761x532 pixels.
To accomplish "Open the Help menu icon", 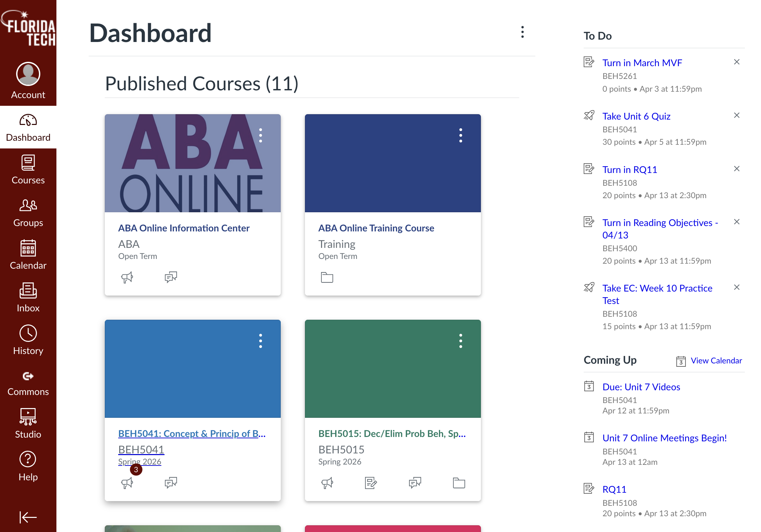I will pyautogui.click(x=28, y=467).
